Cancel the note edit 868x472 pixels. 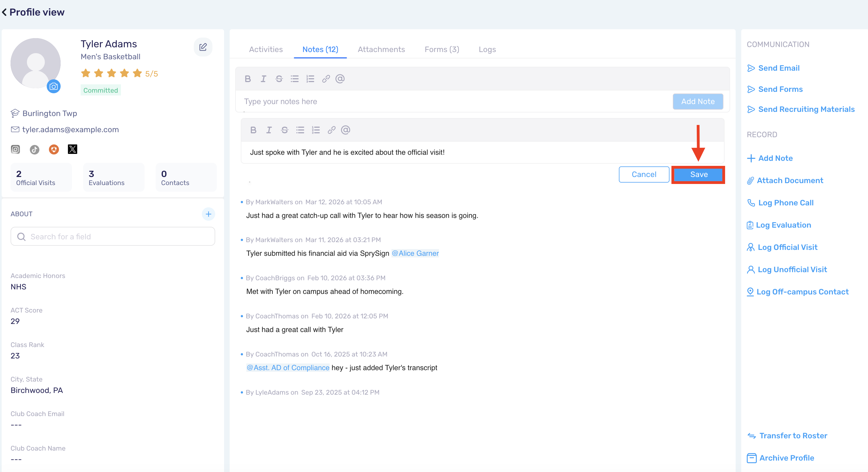644,174
